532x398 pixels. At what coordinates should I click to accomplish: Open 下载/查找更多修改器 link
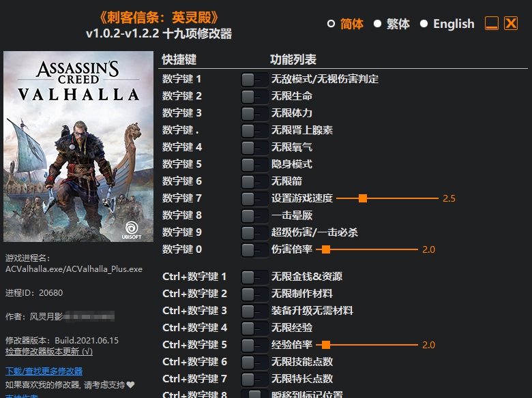coord(44,371)
